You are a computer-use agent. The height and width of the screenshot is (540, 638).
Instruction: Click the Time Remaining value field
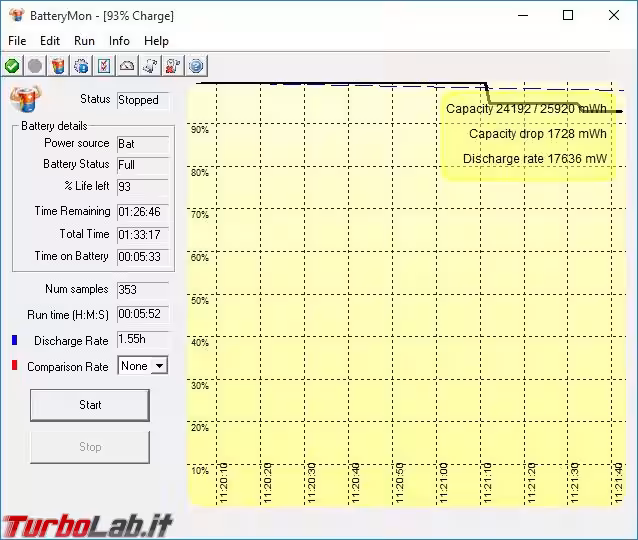[x=142, y=212]
